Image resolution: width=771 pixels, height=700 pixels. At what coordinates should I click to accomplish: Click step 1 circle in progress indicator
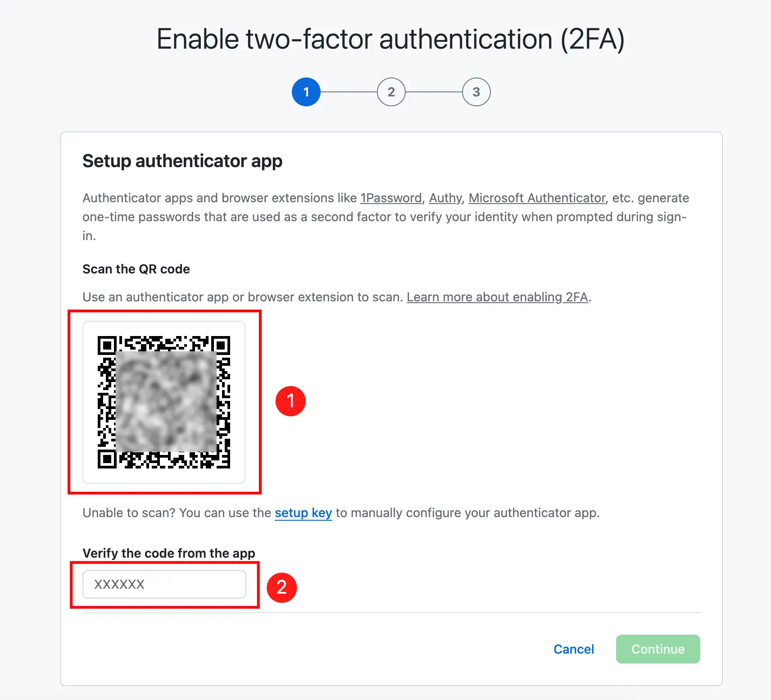click(306, 92)
